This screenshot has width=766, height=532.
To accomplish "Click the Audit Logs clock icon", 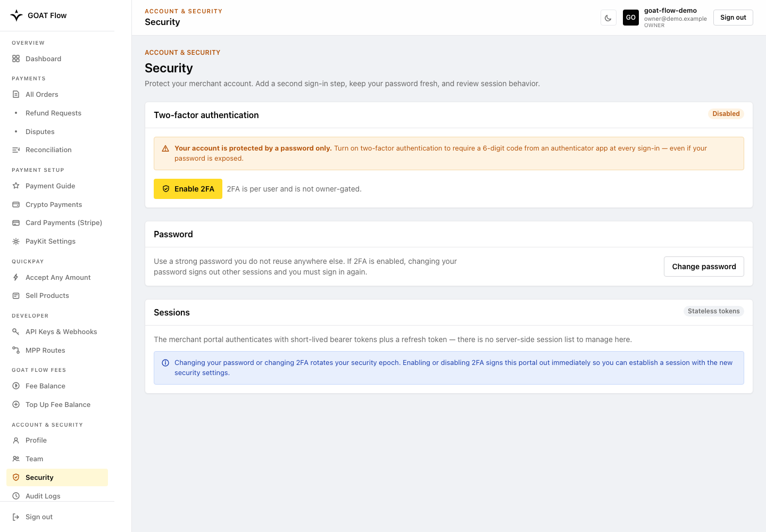I will click(16, 496).
